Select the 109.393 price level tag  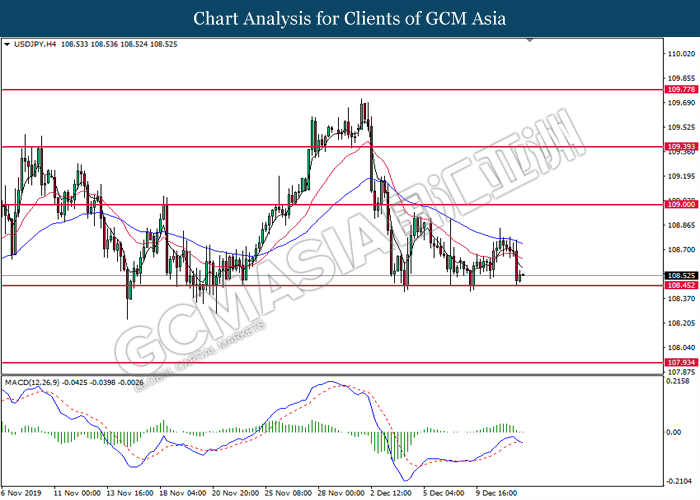(681, 146)
